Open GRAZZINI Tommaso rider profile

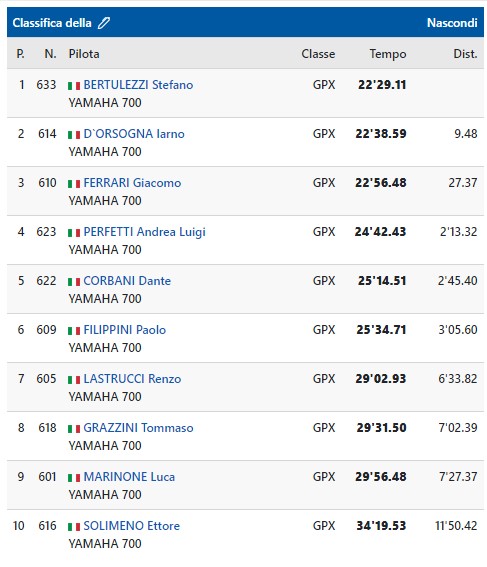coord(138,428)
